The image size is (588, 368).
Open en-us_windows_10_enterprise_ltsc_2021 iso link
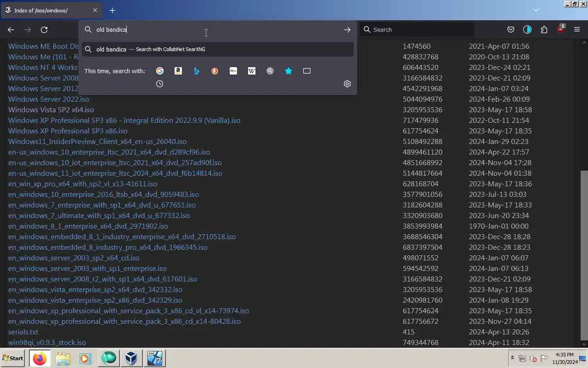pos(109,152)
